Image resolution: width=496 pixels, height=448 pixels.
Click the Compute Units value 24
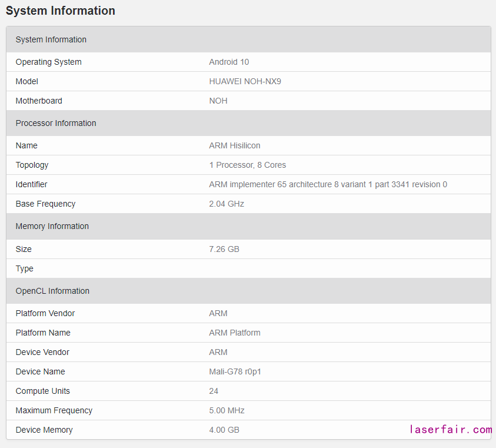(x=214, y=391)
